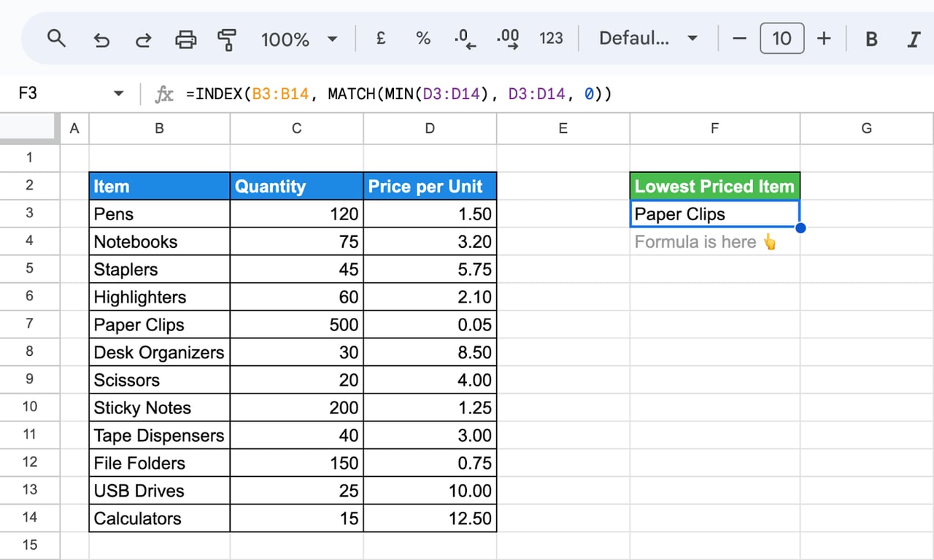Click the fx function icon
This screenshot has height=560, width=934.
click(164, 94)
